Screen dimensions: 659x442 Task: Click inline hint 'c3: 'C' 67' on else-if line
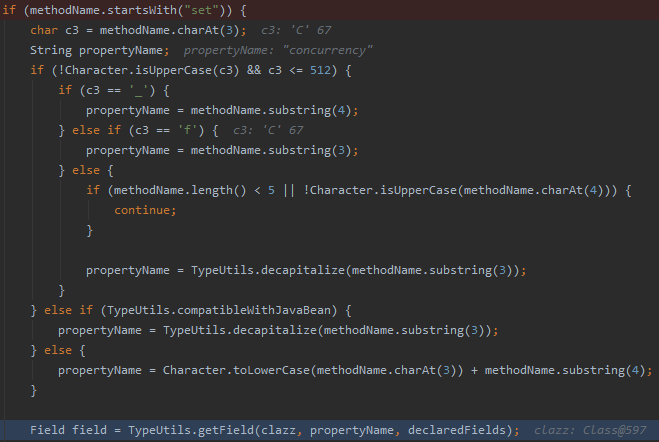[x=268, y=130]
